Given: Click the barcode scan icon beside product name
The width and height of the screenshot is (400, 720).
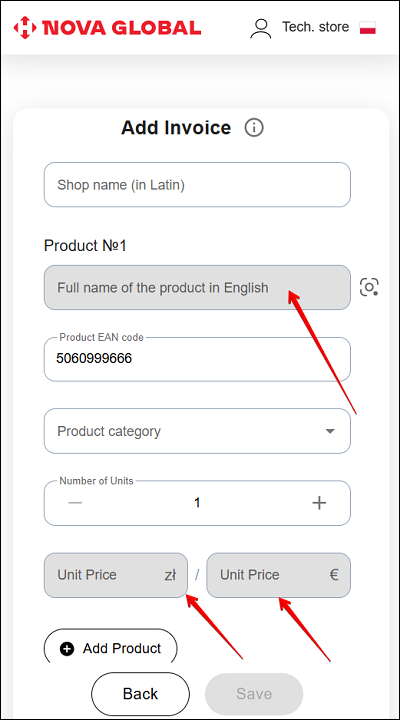Looking at the screenshot, I should pos(369,287).
